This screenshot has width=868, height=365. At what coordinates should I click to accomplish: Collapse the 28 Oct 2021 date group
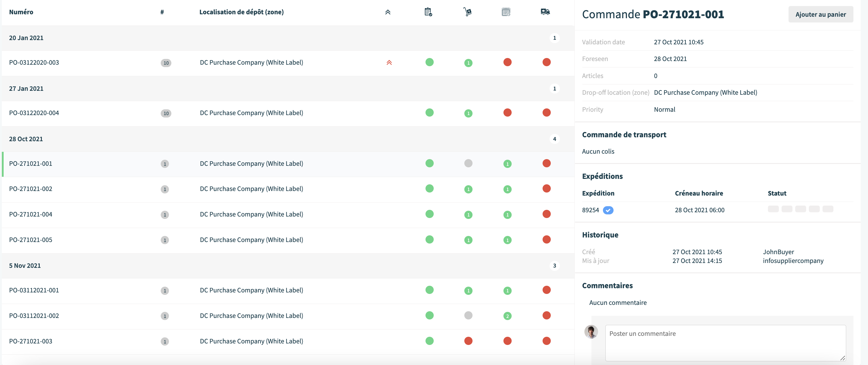25,139
